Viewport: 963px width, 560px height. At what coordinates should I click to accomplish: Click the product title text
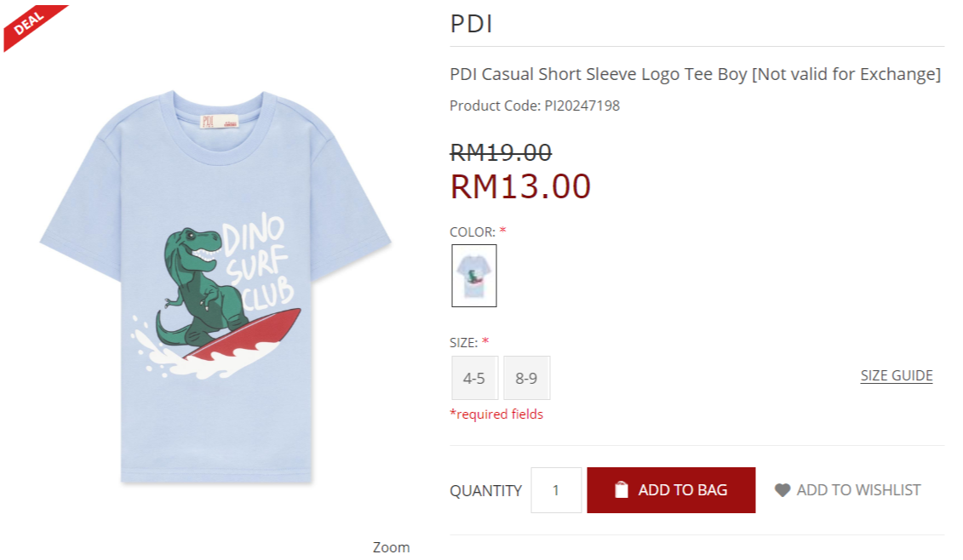(x=696, y=74)
